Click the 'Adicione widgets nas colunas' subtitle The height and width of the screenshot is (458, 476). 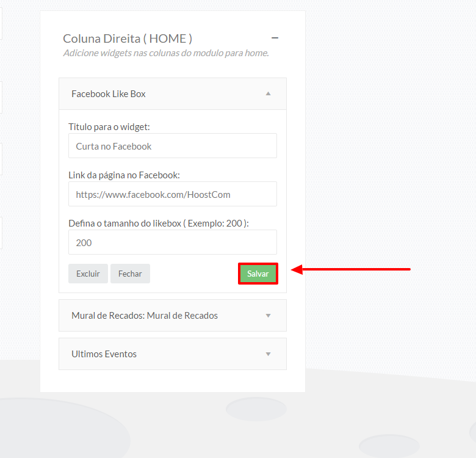point(166,53)
